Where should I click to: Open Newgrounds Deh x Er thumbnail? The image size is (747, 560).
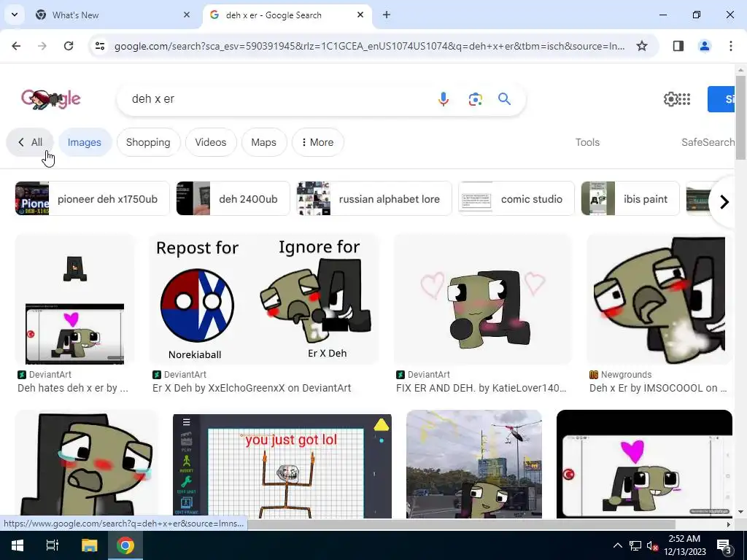tap(659, 299)
